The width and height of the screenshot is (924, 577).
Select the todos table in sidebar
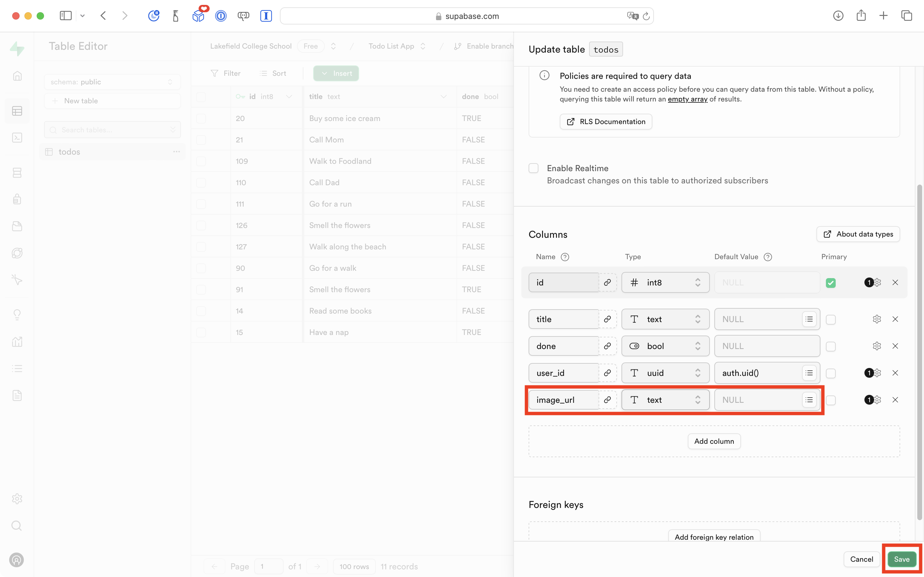[69, 152]
